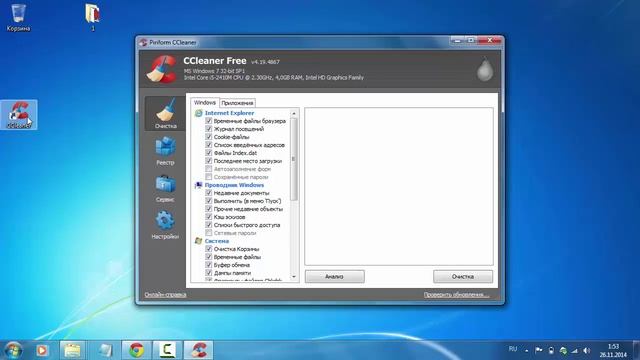Click the Show desktop strip

pos(636,350)
